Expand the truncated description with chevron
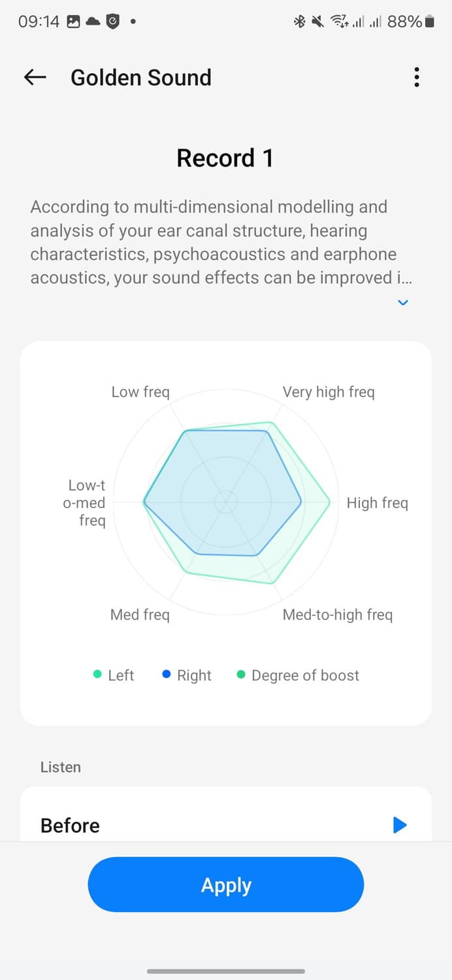452x980 pixels. pos(403,302)
